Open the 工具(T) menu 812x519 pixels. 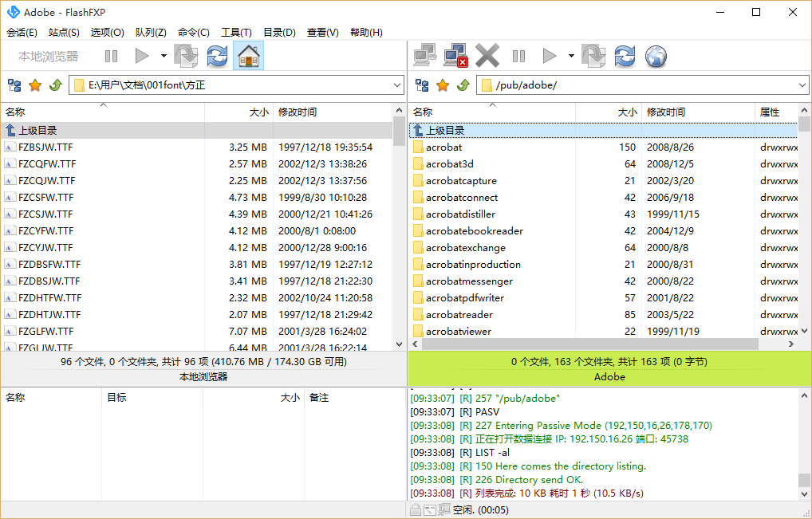[x=236, y=33]
